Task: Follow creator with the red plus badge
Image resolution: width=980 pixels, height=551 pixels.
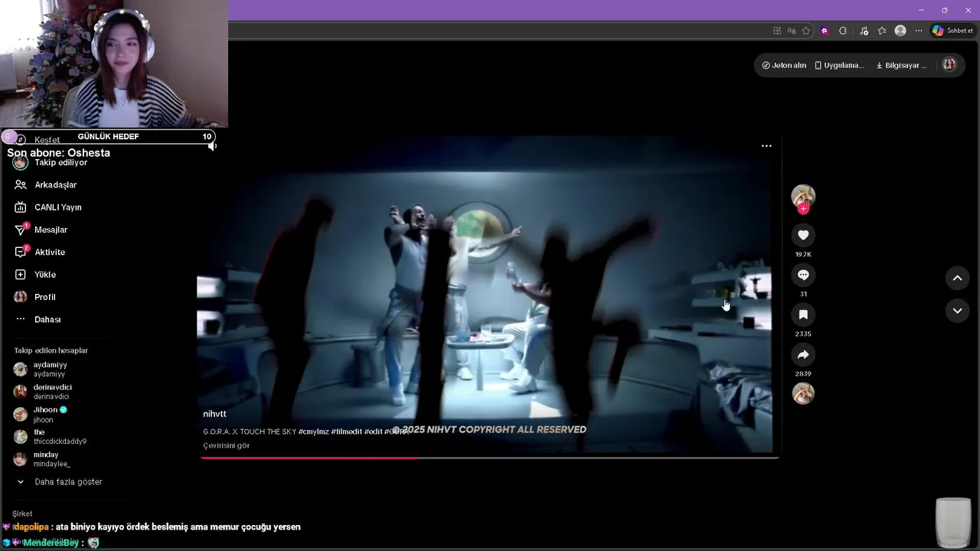Action: coord(803,209)
